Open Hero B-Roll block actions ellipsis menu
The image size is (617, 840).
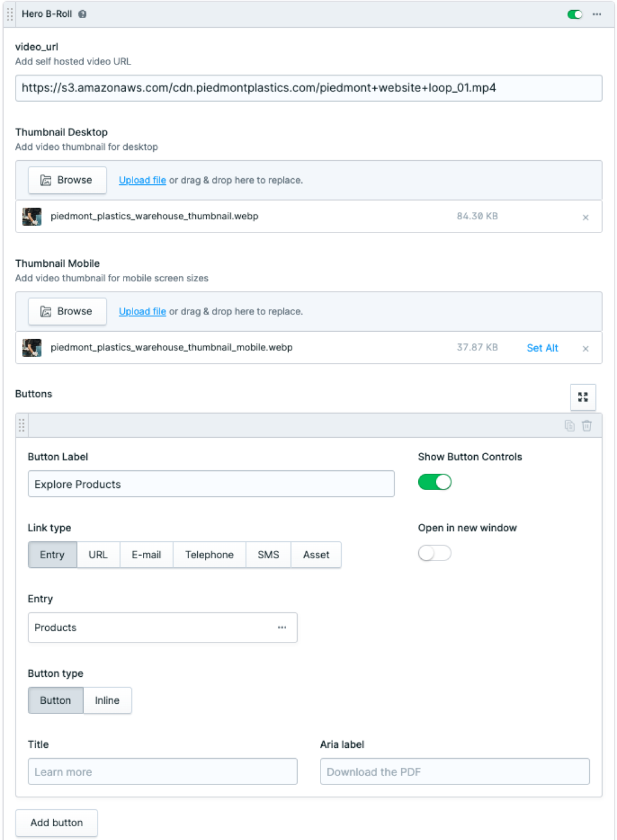pyautogui.click(x=597, y=14)
